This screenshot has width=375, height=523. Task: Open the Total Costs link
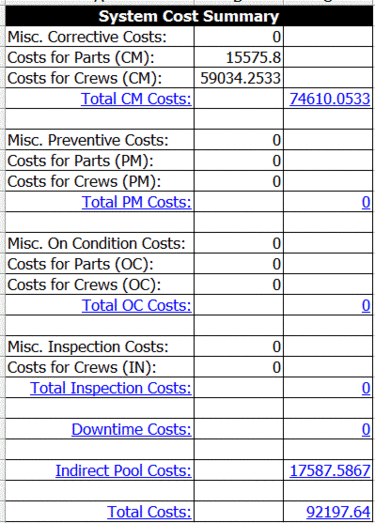click(x=149, y=512)
